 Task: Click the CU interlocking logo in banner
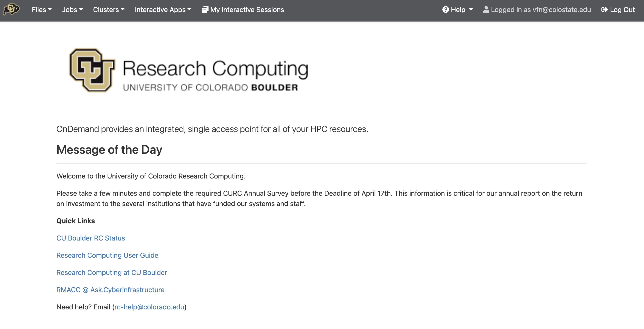[92, 70]
